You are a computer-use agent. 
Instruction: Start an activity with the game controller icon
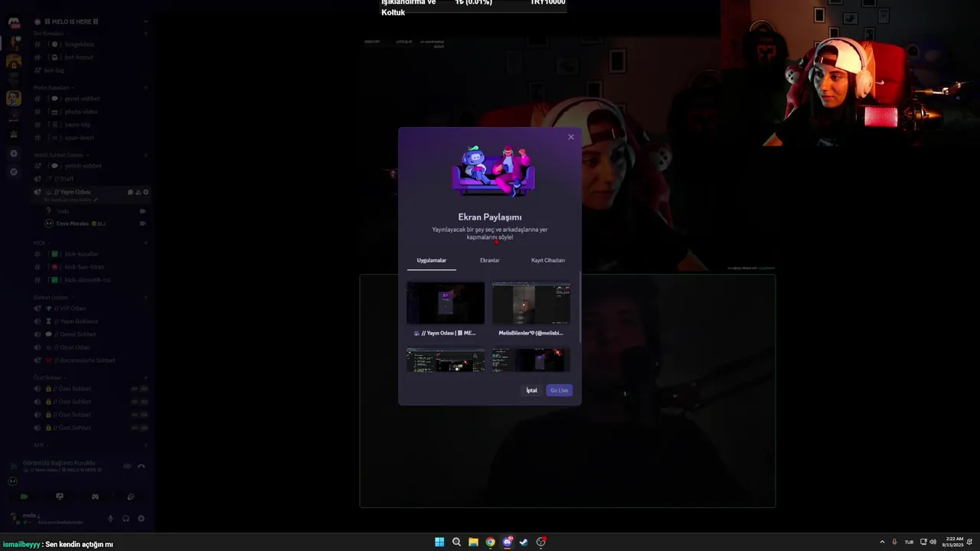coord(95,497)
